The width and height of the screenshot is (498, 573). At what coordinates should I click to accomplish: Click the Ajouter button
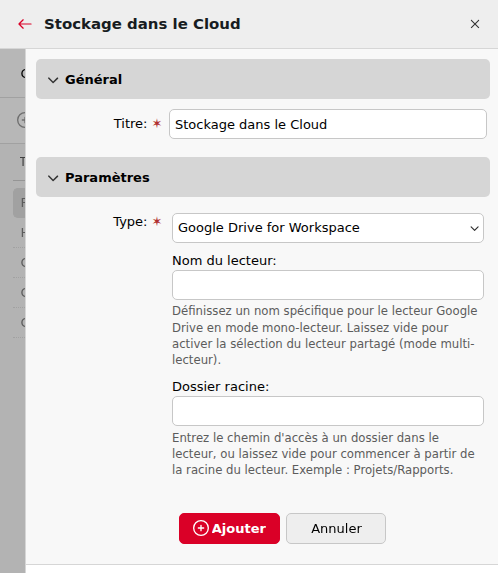pos(229,528)
